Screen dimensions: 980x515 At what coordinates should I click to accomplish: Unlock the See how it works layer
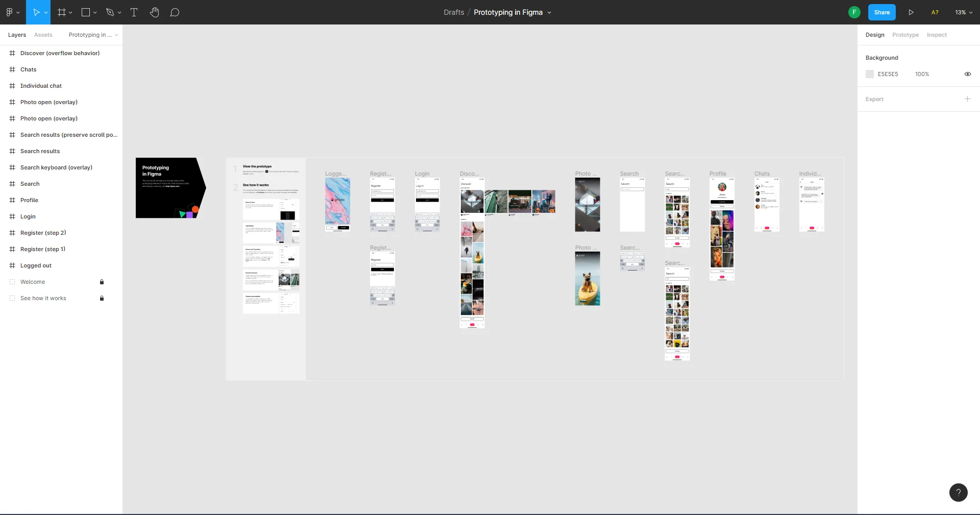tap(102, 298)
